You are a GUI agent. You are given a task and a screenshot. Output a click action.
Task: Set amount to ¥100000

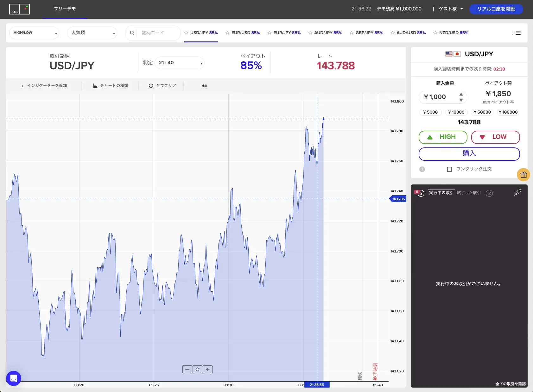click(x=508, y=112)
